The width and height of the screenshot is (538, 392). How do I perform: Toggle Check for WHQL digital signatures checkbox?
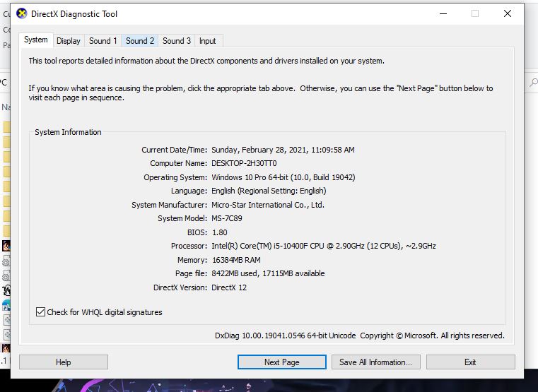pos(40,311)
